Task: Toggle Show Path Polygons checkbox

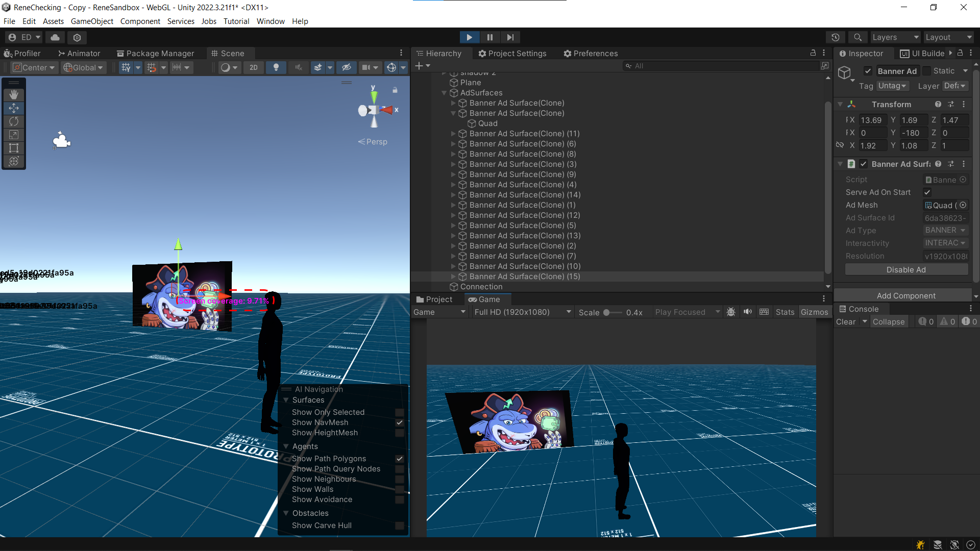Action: [400, 459]
